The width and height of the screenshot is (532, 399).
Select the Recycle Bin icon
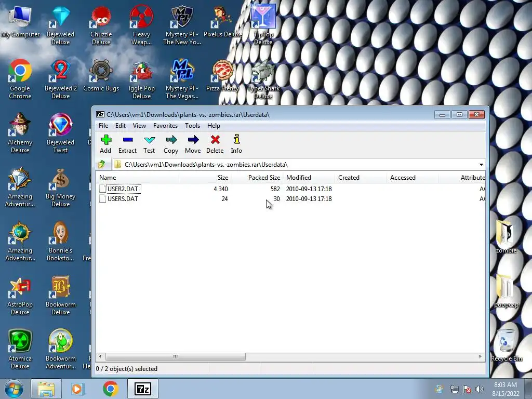(x=506, y=345)
